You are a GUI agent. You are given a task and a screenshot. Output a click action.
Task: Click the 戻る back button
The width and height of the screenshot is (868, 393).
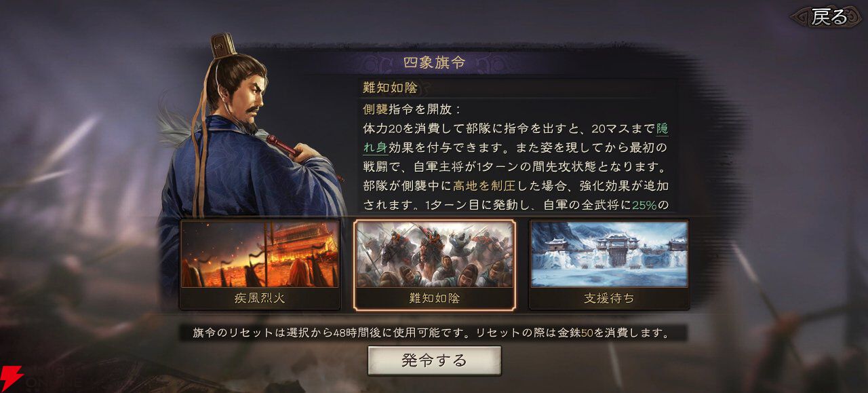point(829,16)
